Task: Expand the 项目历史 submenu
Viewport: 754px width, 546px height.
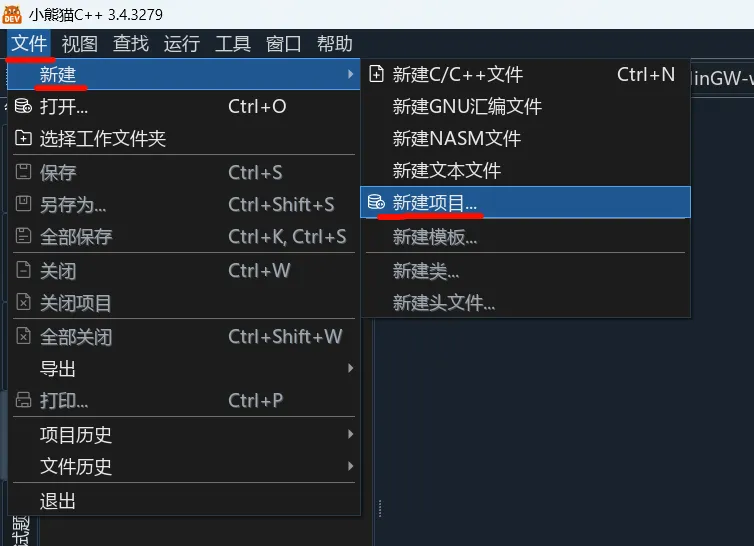Action: coord(350,434)
